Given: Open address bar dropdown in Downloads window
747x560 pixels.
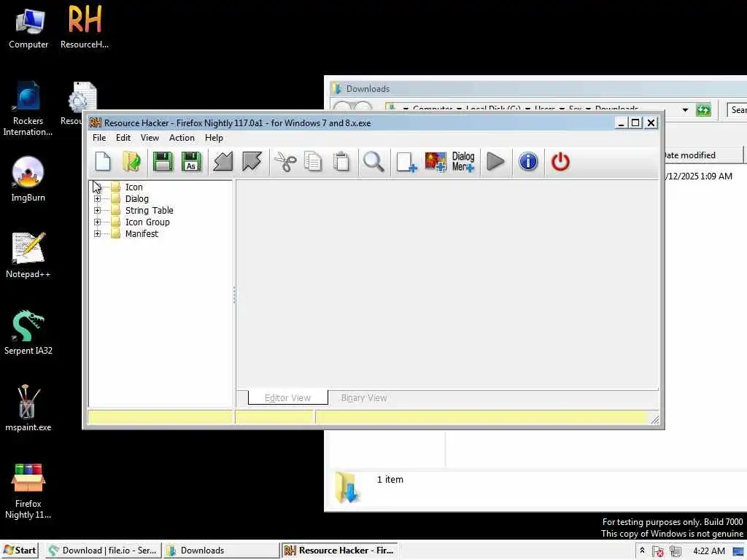Looking at the screenshot, I should tap(685, 110).
